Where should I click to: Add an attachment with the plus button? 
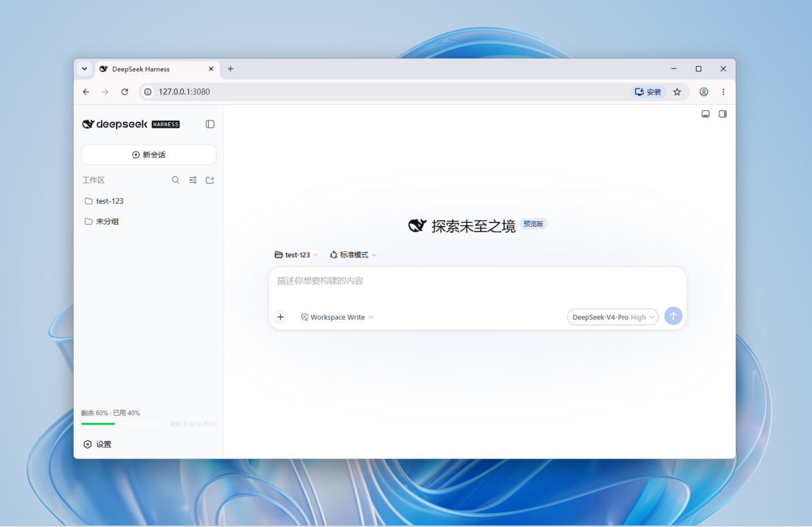coord(281,317)
